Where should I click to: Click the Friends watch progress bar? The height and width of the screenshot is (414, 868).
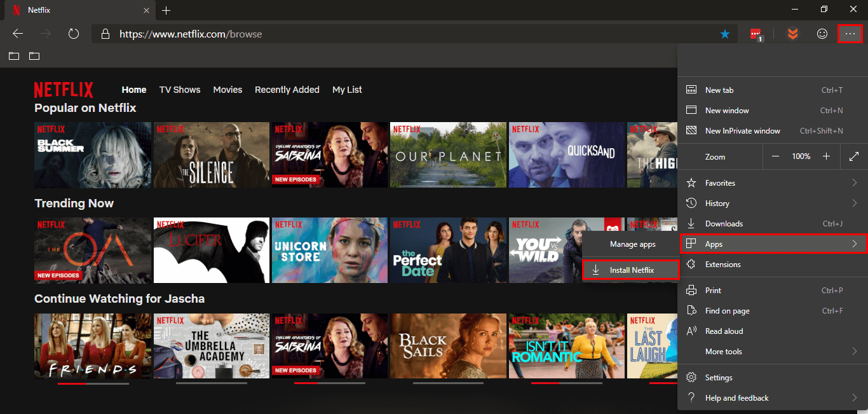coord(93,383)
